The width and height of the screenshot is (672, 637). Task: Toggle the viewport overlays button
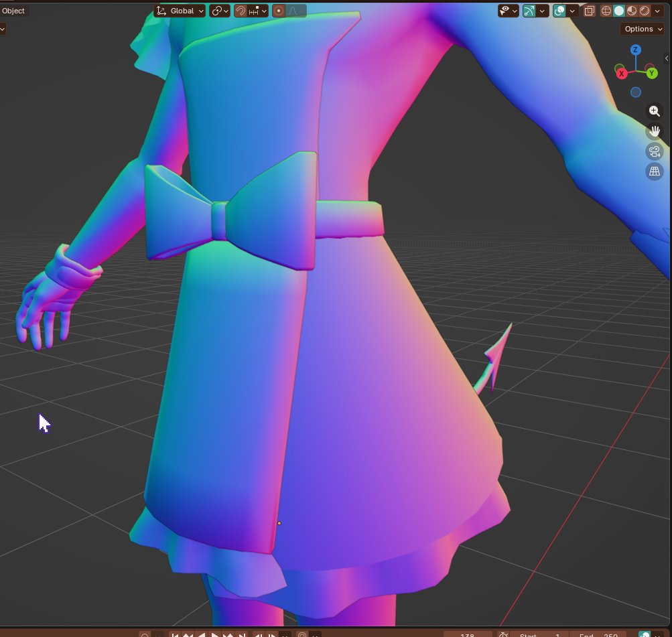click(559, 11)
